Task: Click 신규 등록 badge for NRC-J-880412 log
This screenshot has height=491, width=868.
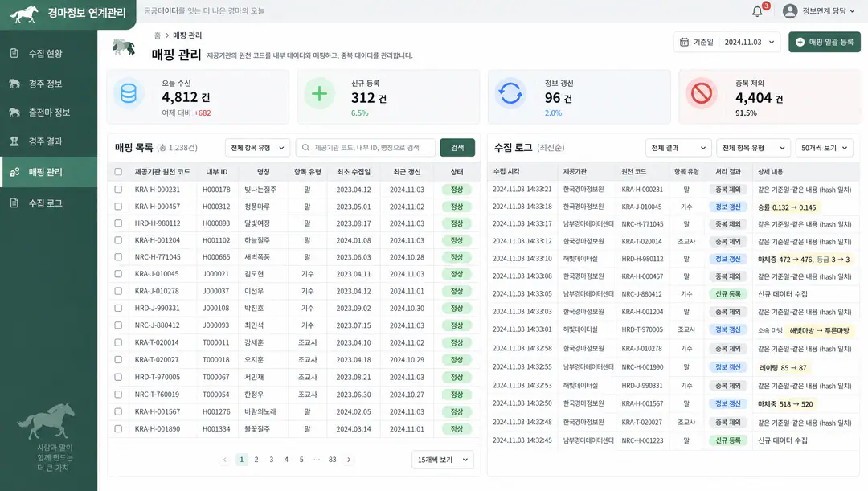Action: [x=727, y=294]
